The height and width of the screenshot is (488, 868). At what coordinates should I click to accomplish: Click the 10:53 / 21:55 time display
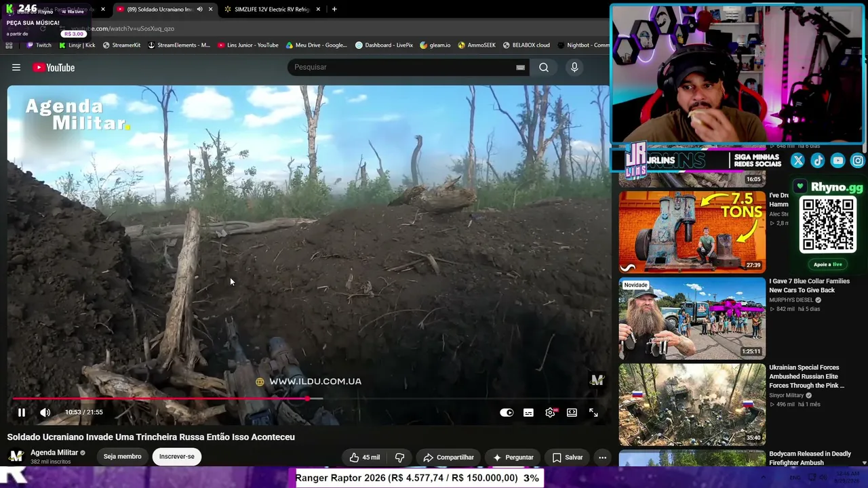84,412
